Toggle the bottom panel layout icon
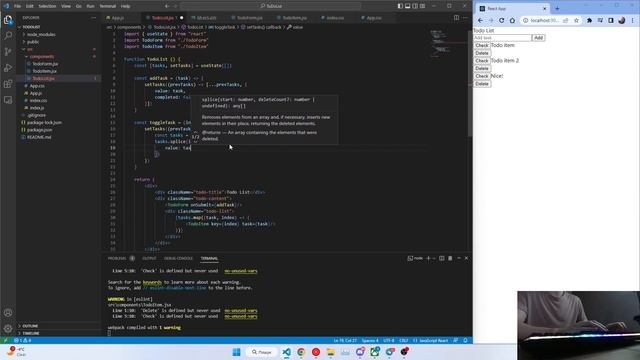This screenshot has width=640, height=360. coord(407,6)
